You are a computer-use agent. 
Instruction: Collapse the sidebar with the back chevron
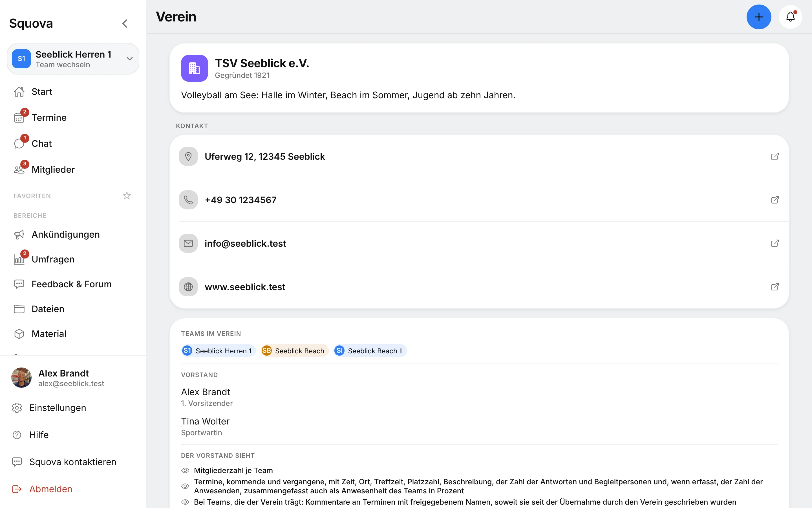click(125, 23)
